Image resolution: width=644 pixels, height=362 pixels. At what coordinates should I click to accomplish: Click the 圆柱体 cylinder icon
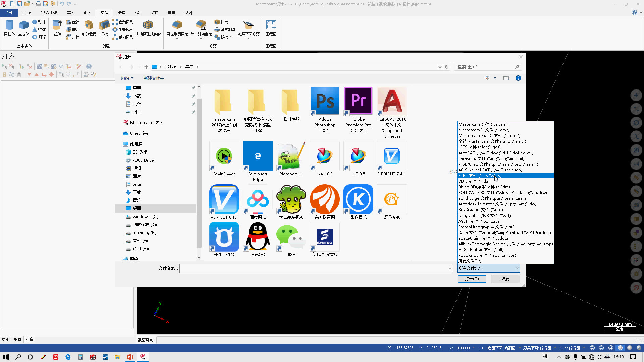(x=9, y=25)
